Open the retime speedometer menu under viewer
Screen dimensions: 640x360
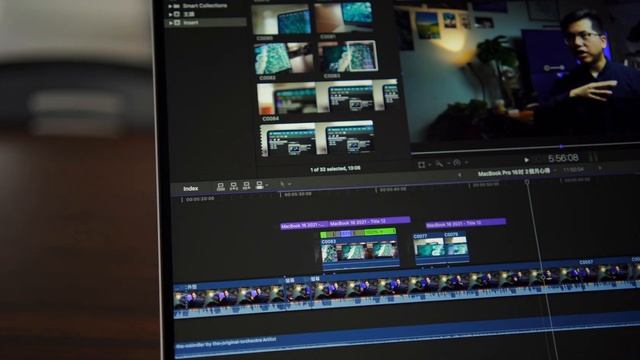[x=457, y=163]
